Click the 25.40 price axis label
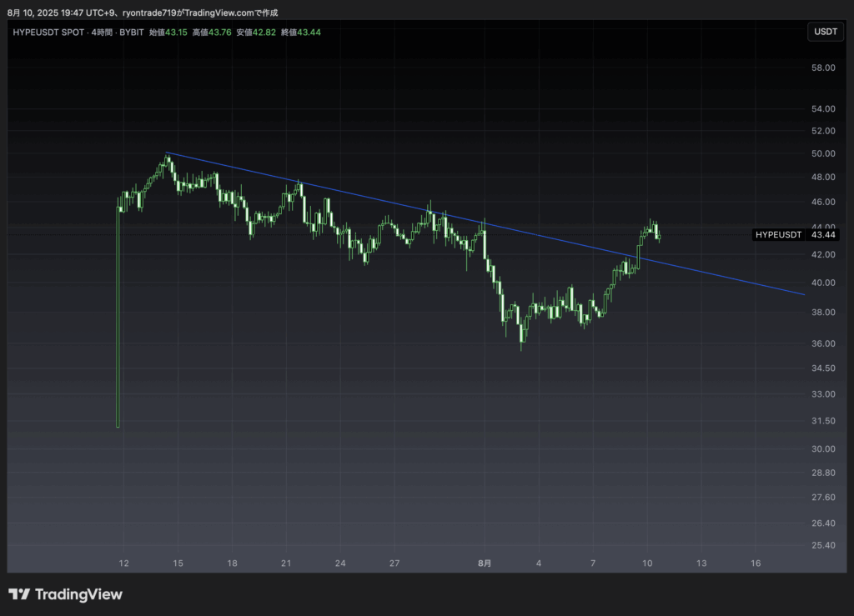 [823, 545]
